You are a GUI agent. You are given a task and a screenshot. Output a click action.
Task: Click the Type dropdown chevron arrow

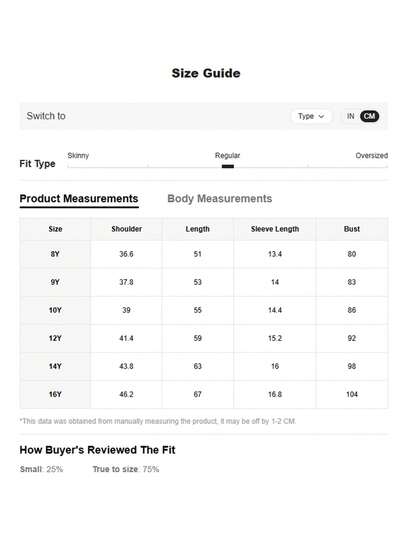point(321,117)
